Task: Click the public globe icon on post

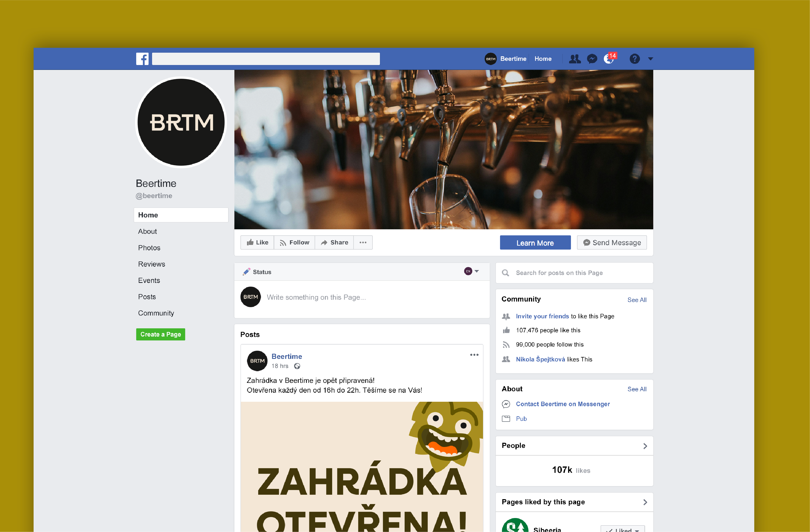Action: click(297, 366)
